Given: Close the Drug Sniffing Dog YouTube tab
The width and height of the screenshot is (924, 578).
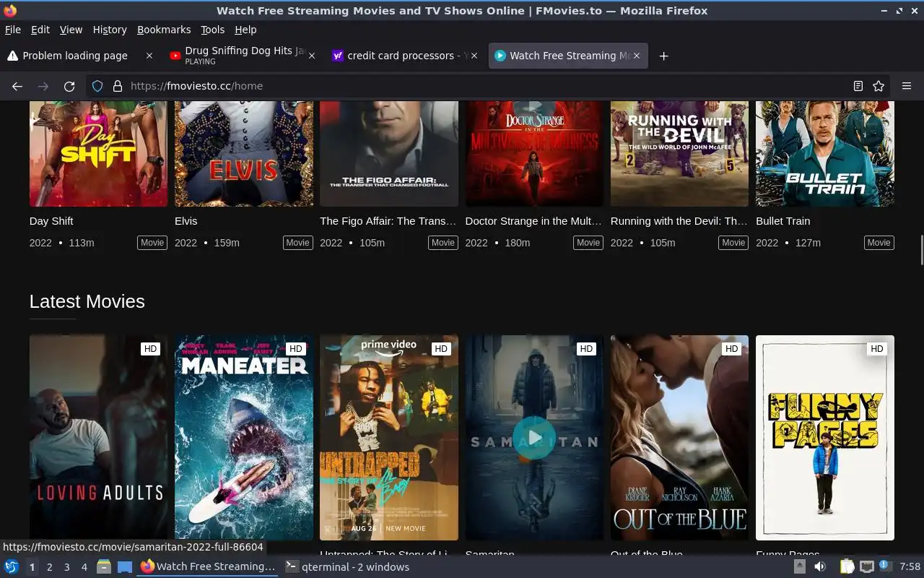Looking at the screenshot, I should (312, 56).
